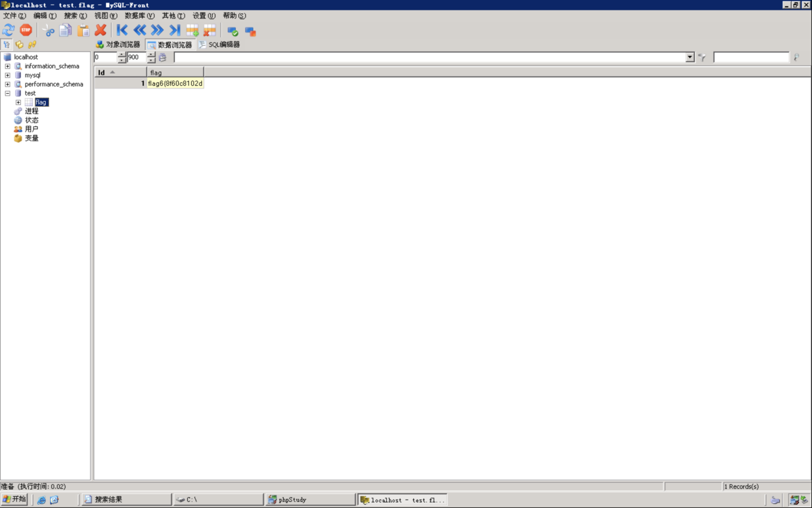Collapse the test database node

coord(8,93)
